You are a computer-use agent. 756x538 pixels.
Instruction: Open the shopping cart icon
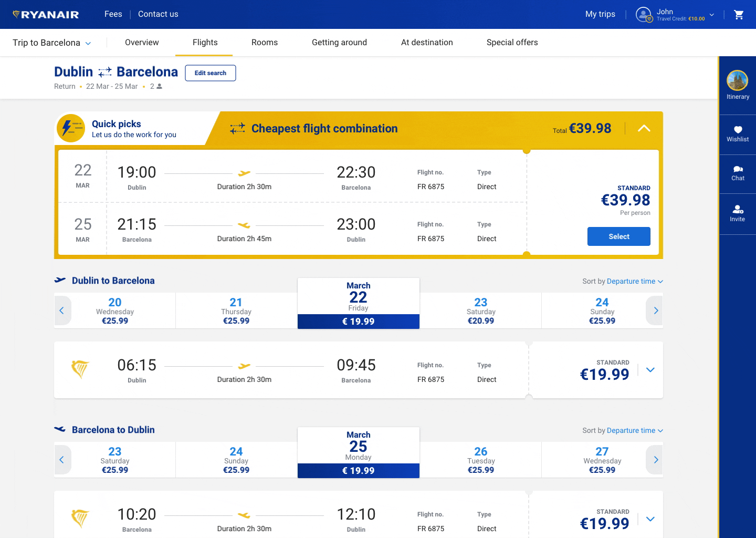tap(739, 15)
